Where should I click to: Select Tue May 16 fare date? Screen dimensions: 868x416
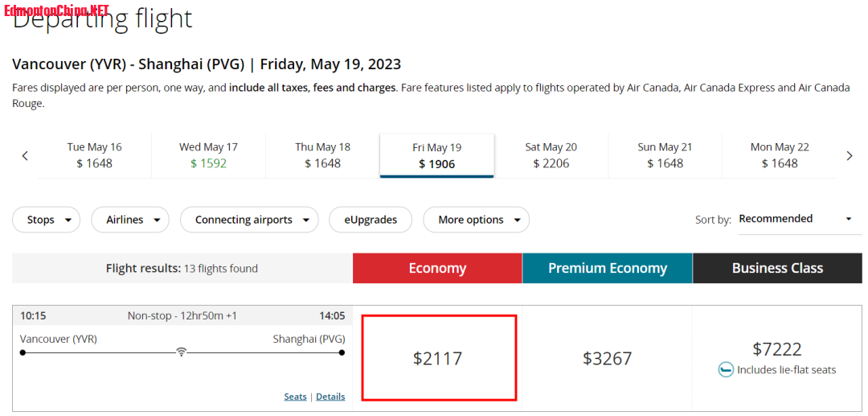(95, 155)
